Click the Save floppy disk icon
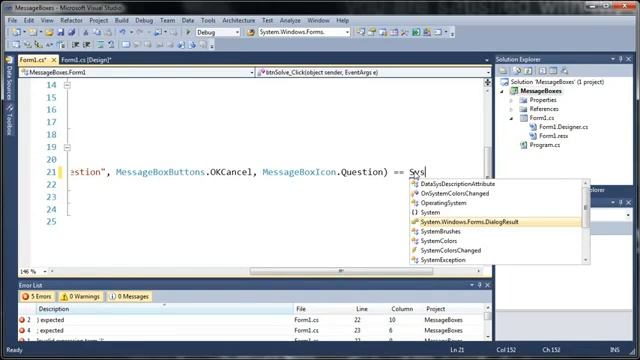 pos(60,32)
